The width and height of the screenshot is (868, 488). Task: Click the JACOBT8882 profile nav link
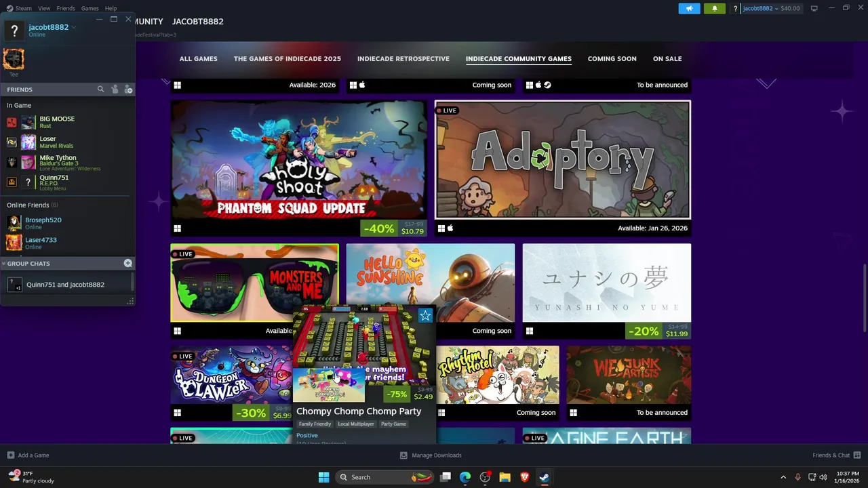pyautogui.click(x=198, y=21)
